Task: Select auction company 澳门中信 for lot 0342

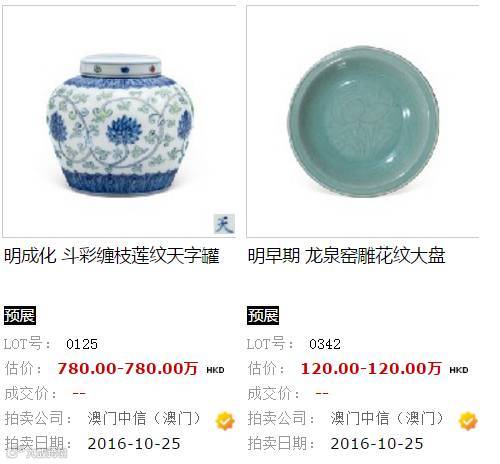Action: pyautogui.click(x=387, y=418)
